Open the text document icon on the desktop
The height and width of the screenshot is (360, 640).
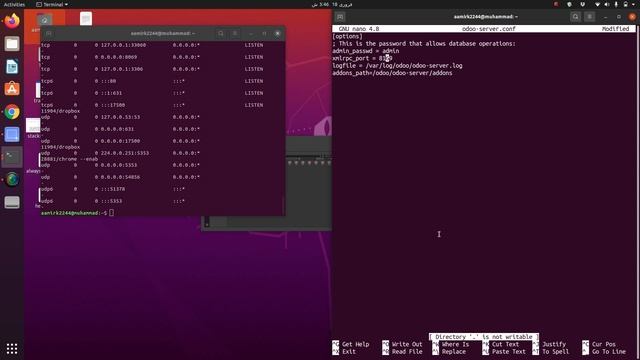pos(86,19)
